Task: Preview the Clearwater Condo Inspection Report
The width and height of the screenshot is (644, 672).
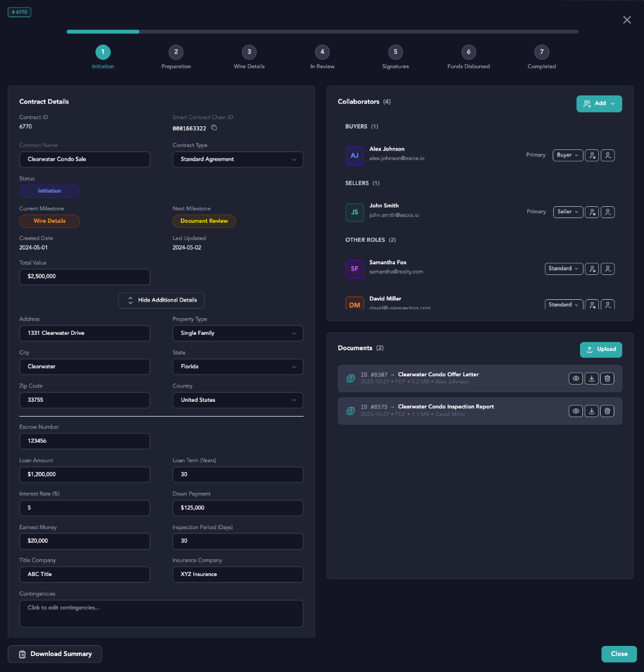Action: coord(575,411)
